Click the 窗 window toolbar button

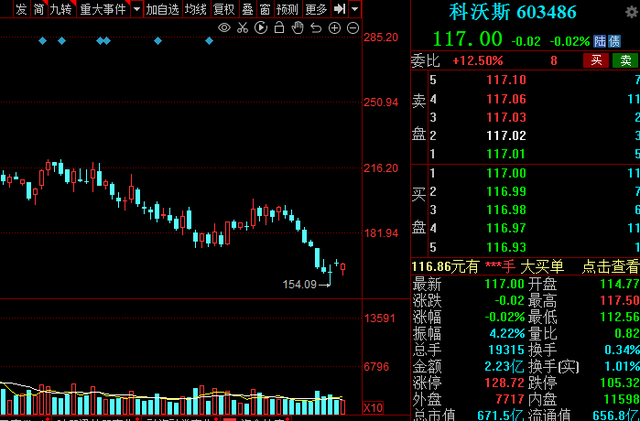pyautogui.click(x=265, y=9)
